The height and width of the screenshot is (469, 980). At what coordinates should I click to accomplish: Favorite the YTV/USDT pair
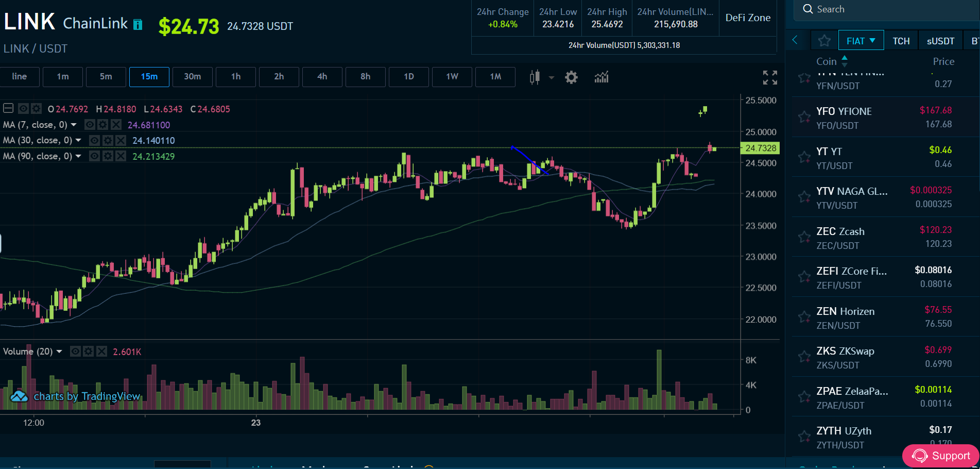point(804,197)
